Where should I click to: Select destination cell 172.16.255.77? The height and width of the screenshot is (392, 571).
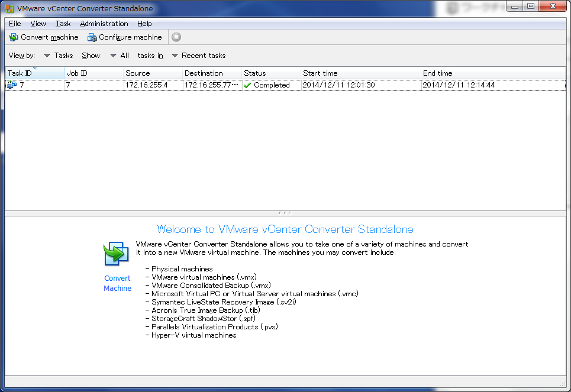(211, 85)
